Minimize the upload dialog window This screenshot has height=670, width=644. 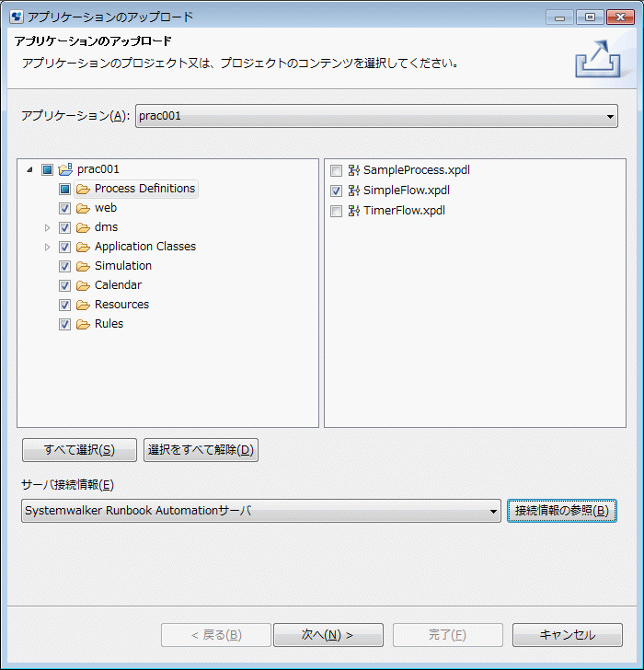pyautogui.click(x=559, y=17)
